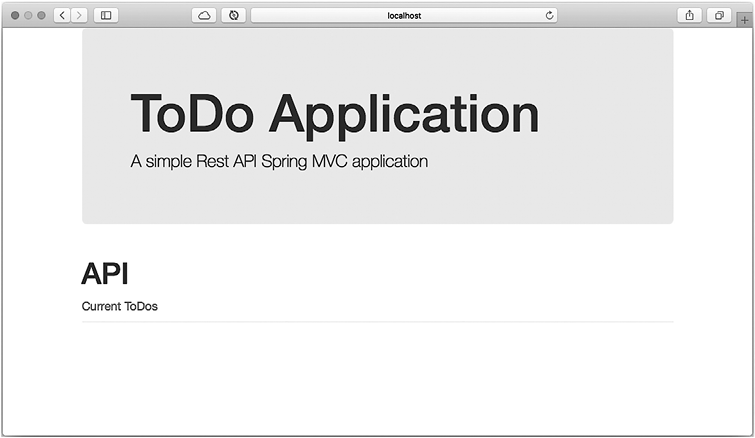Image resolution: width=755 pixels, height=438 pixels.
Task: Go back to the previous page
Action: [x=62, y=15]
